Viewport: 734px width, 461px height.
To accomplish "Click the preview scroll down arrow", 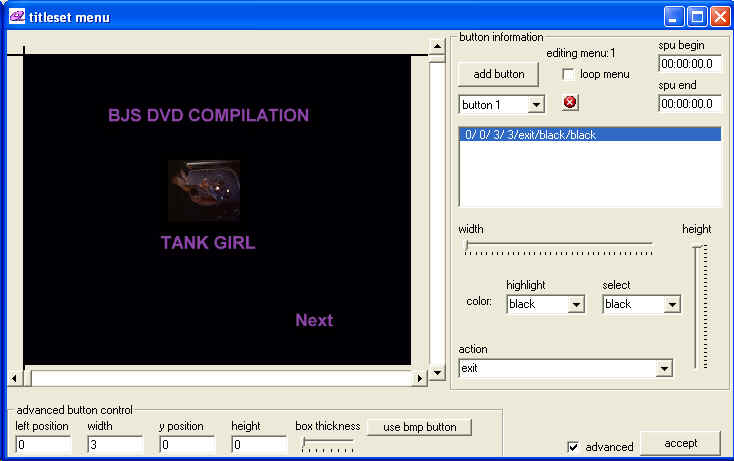I will pos(437,373).
